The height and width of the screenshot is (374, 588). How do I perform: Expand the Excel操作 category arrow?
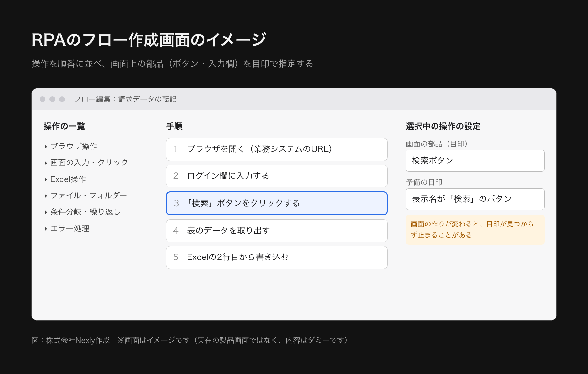pos(46,180)
